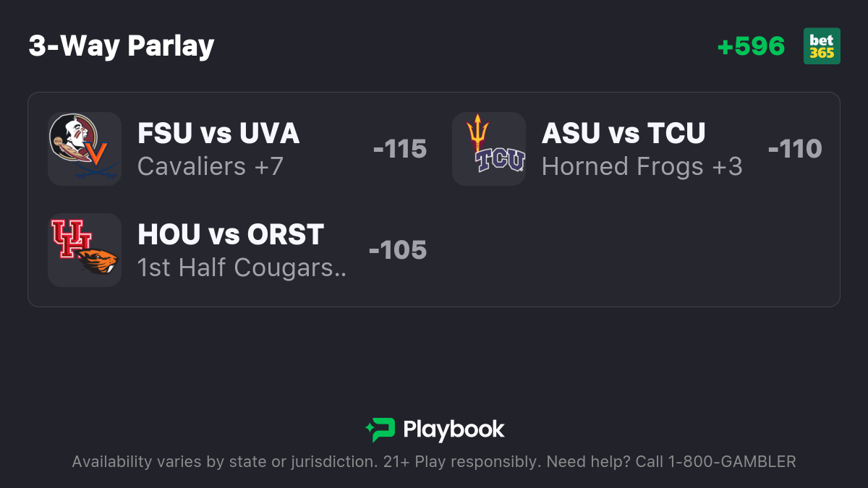Open the ASU vs TCU matchup title
The height and width of the screenshot is (488, 868).
624,133
